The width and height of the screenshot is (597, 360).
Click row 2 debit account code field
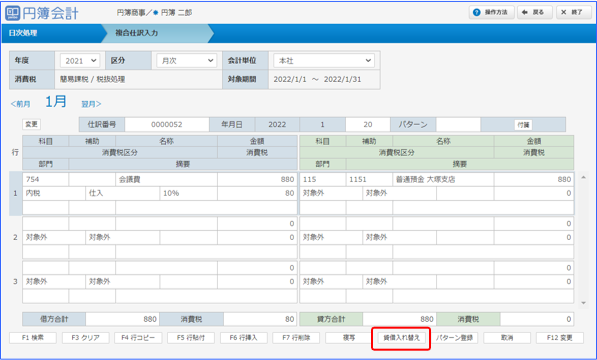[x=45, y=223]
